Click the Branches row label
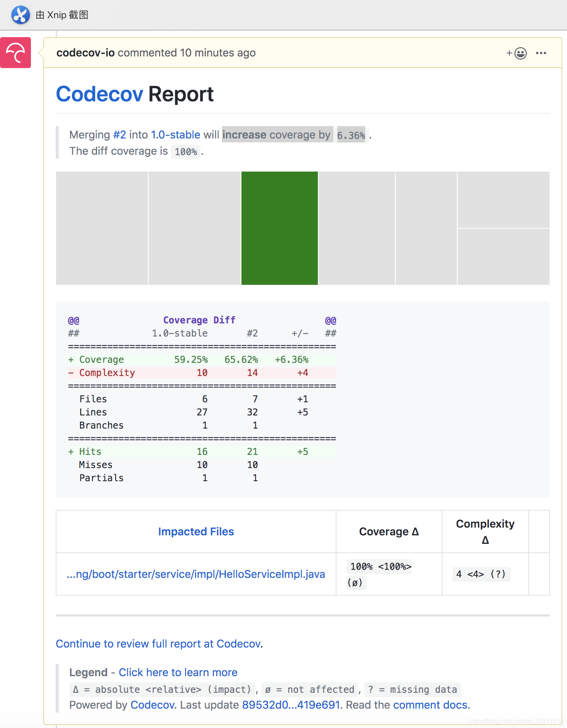The height and width of the screenshot is (728, 567). pos(101,426)
